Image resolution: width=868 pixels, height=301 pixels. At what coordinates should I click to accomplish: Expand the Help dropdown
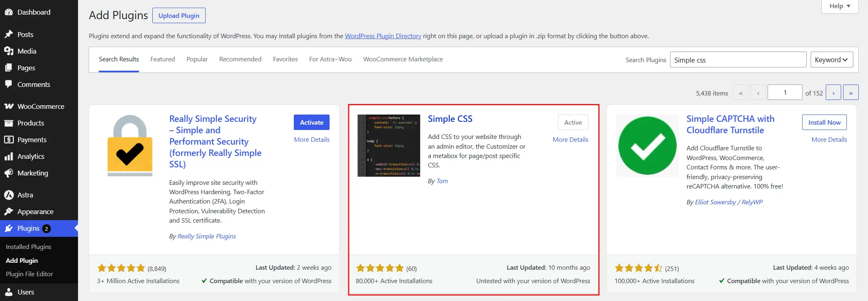[x=840, y=6]
